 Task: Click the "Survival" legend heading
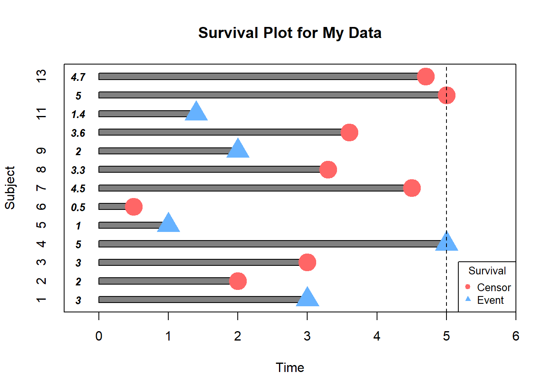487,271
